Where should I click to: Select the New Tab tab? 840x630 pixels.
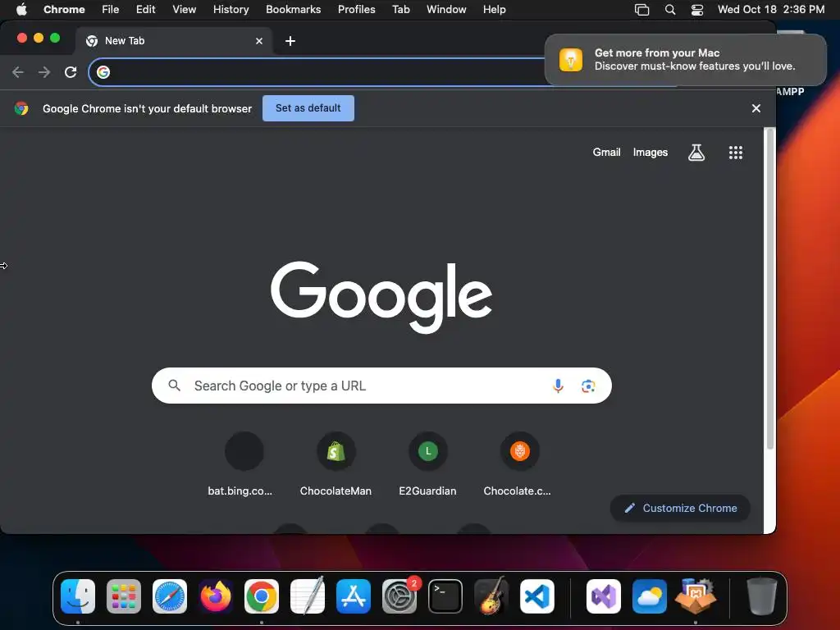pyautogui.click(x=174, y=41)
